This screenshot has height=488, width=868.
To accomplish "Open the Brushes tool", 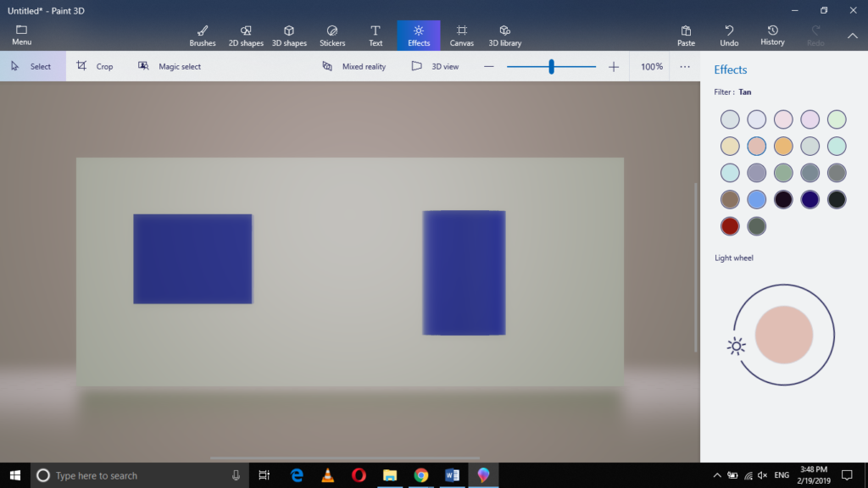I will 203,36.
